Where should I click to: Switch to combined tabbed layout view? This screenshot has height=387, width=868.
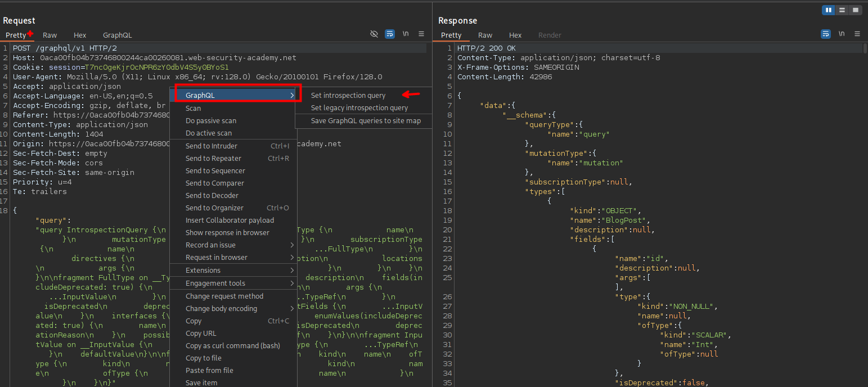[856, 10]
